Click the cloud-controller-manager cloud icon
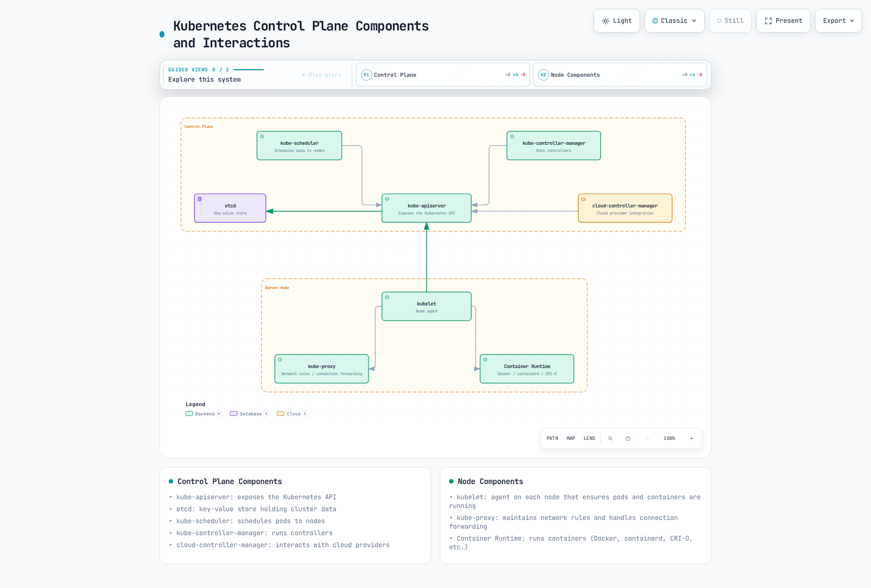 coord(584,199)
